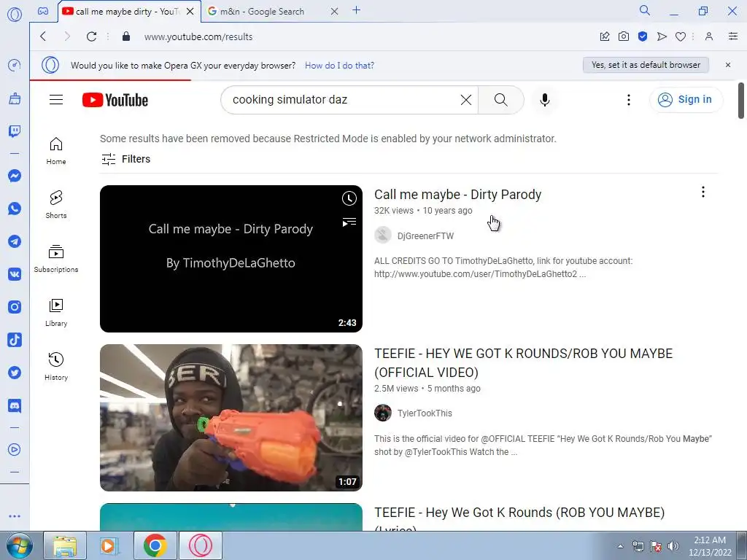Open DjGreenerFTW channel
The image size is (747, 560).
[x=425, y=236]
